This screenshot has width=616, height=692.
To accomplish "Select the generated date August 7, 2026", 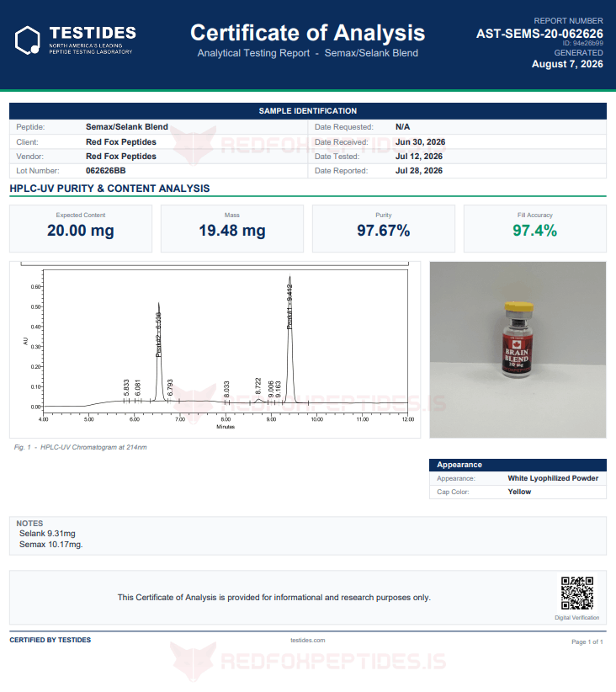I will tap(567, 64).
